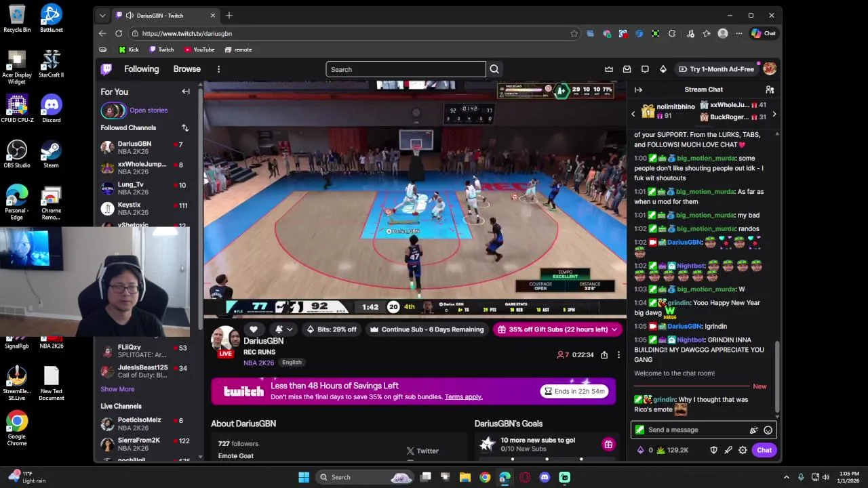Image resolution: width=868 pixels, height=488 pixels.
Task: Open Edge profile avatar
Action: coord(723,33)
